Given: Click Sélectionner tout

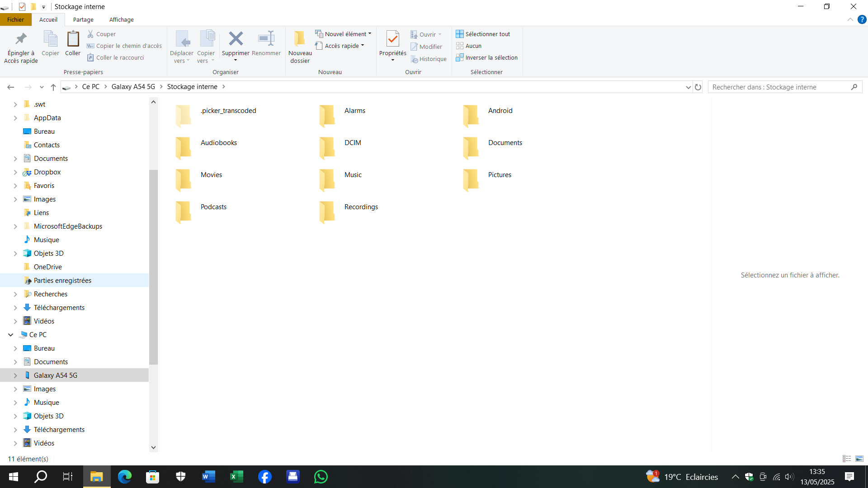Looking at the screenshot, I should pyautogui.click(x=483, y=34).
